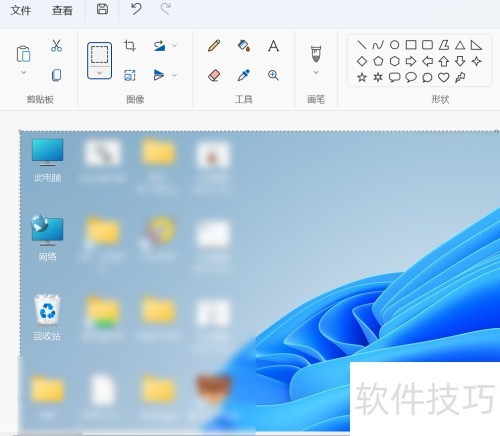Image resolution: width=500 pixels, height=436 pixels.
Task: Pick the heart shape
Action: [444, 77]
